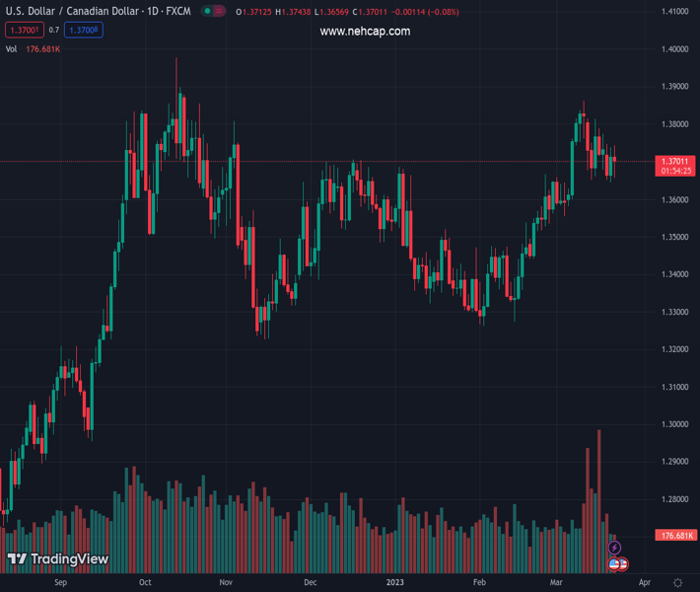Click the open value O1.37125
Screen dimensions: 700x592
(x=253, y=12)
